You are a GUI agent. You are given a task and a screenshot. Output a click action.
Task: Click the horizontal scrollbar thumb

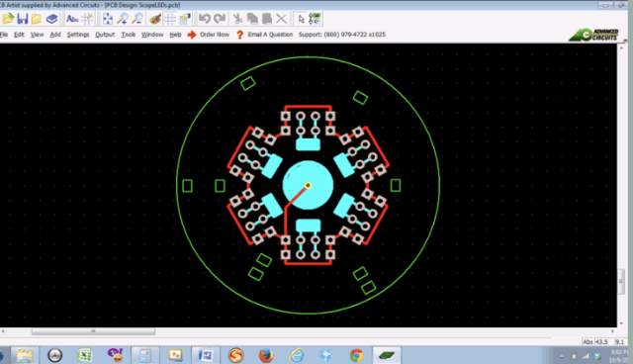click(x=93, y=331)
